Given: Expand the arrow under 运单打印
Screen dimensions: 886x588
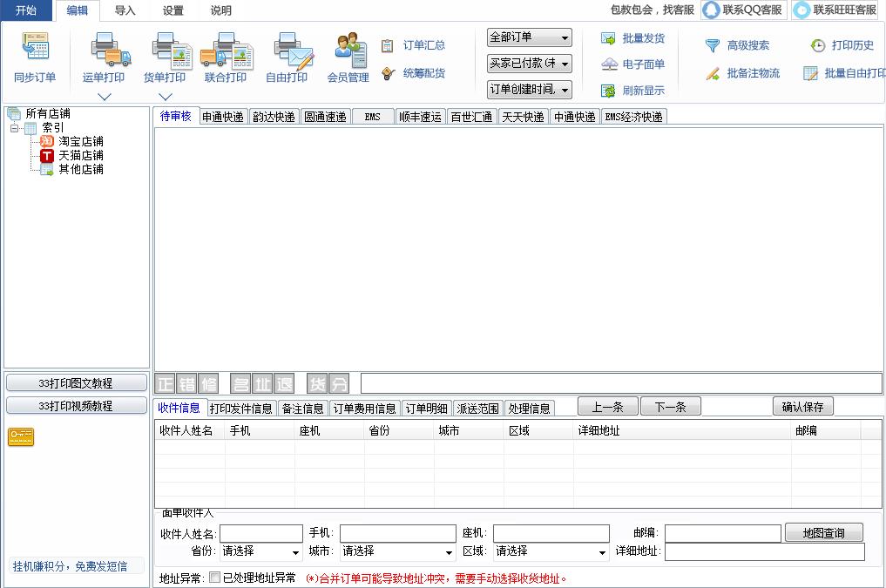Looking at the screenshot, I should point(105,97).
